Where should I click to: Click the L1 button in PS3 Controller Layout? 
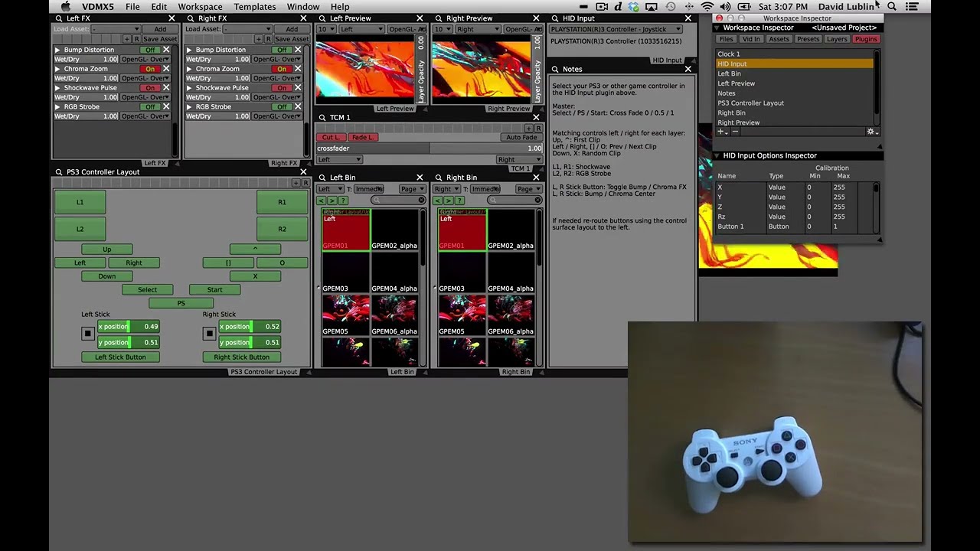(x=80, y=202)
